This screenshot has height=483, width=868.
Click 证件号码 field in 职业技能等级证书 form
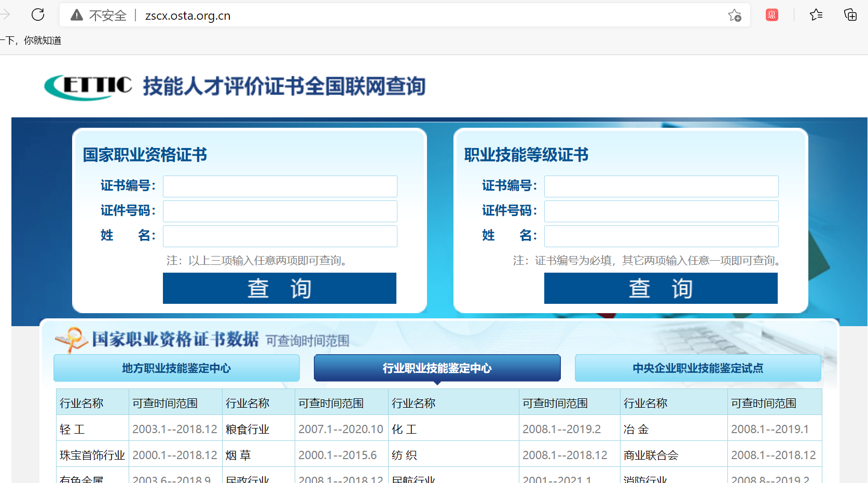pos(661,211)
